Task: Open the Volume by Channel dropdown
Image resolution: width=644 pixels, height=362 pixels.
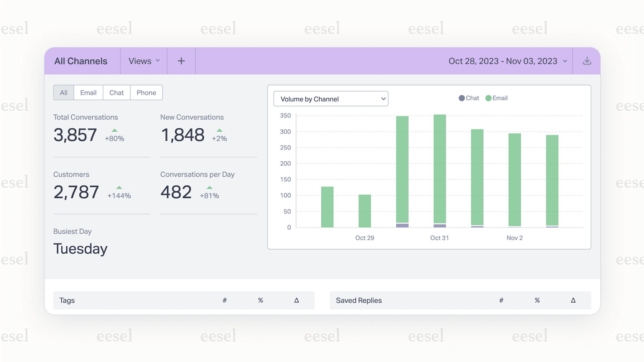Action: pyautogui.click(x=330, y=98)
